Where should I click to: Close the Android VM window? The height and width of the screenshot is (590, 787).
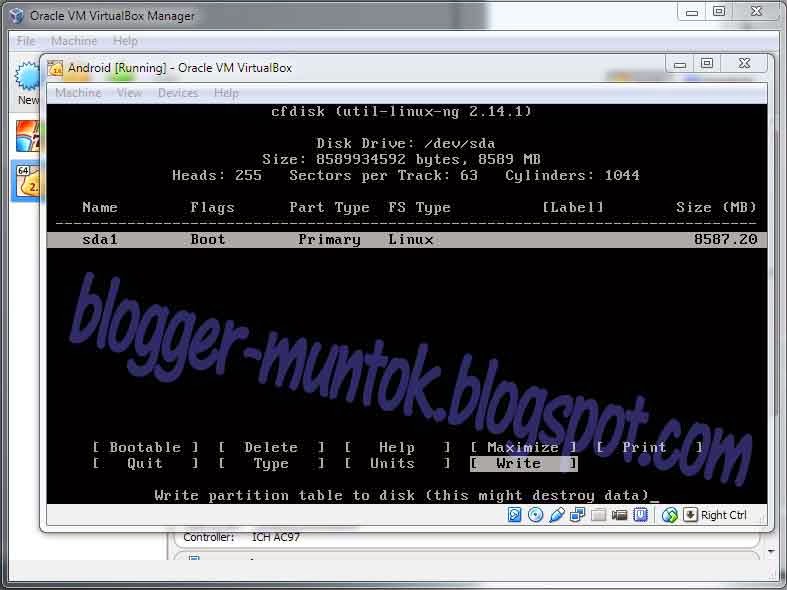745,63
